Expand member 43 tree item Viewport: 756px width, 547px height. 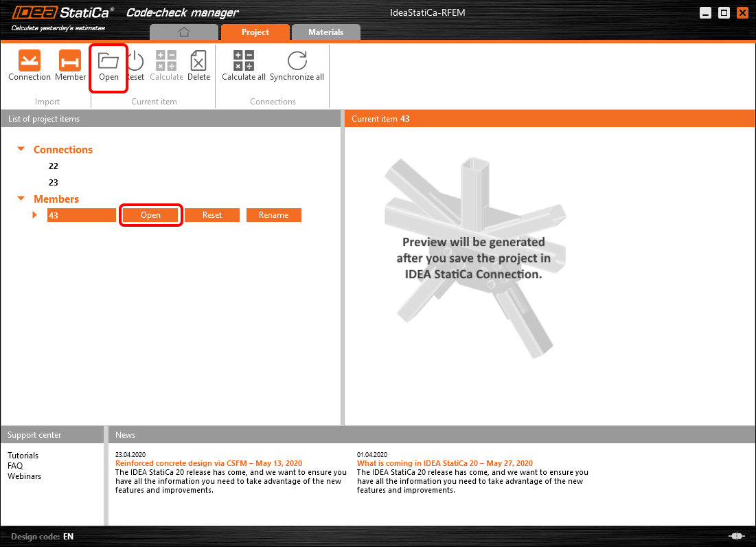35,214
